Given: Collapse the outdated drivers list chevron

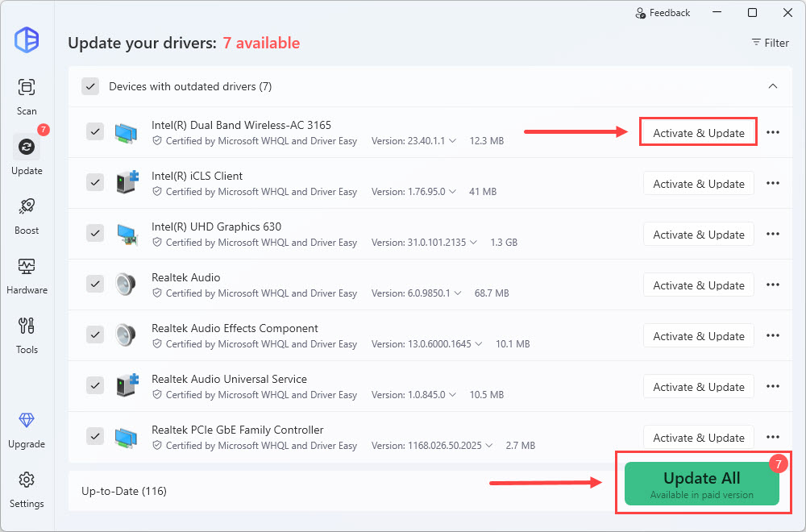Looking at the screenshot, I should click(772, 86).
